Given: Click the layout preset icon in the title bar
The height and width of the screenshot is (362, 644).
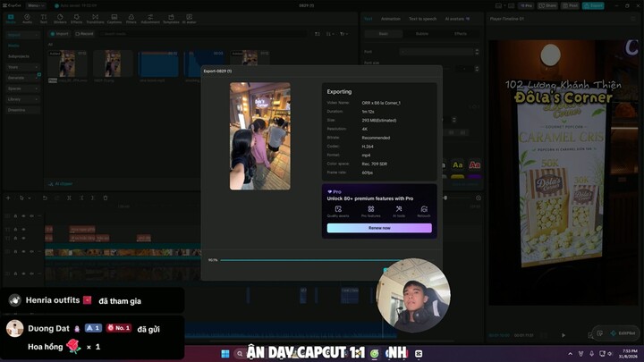Looking at the screenshot, I should click(498, 5).
